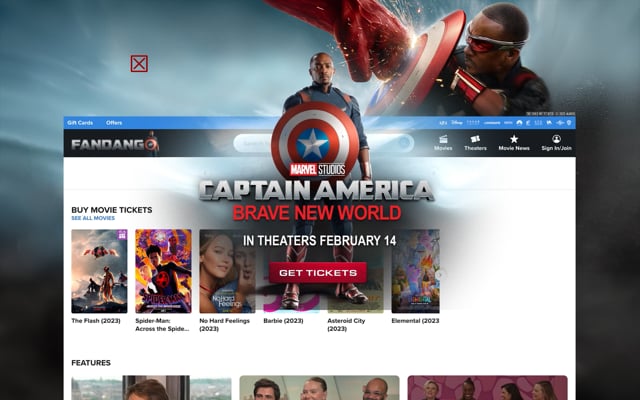Click No Hard Feelings (2023) title

pos(224,324)
